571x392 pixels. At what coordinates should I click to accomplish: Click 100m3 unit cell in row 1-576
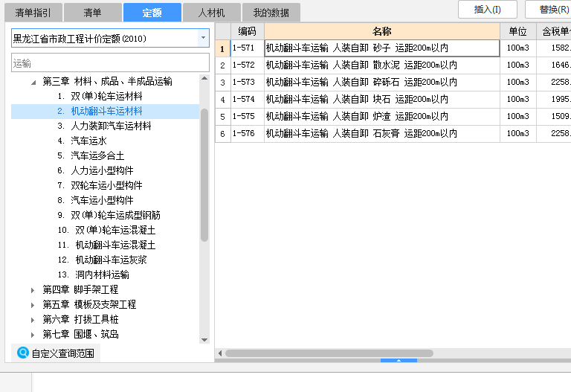(517, 134)
